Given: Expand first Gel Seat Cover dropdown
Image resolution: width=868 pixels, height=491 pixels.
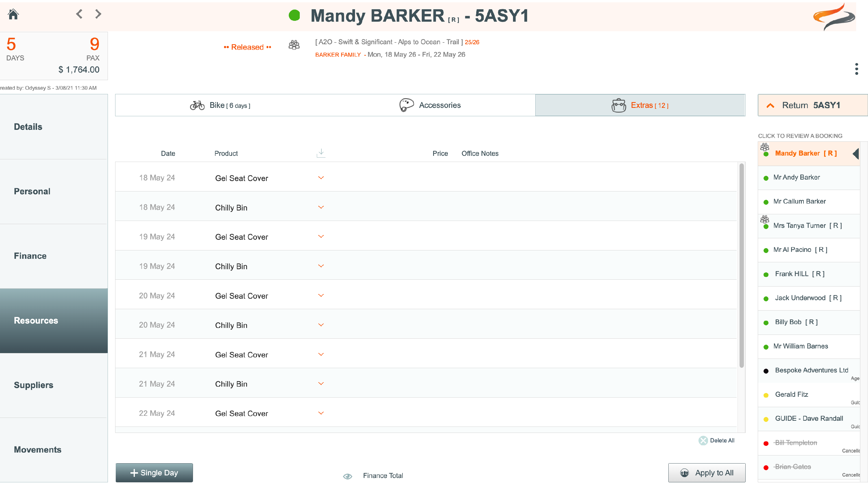Looking at the screenshot, I should [321, 178].
